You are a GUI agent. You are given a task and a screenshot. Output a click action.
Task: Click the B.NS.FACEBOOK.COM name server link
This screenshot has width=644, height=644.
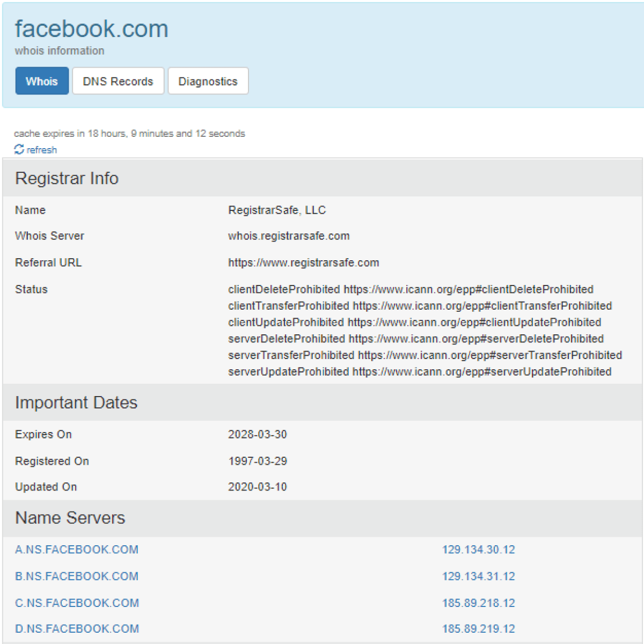(x=77, y=576)
